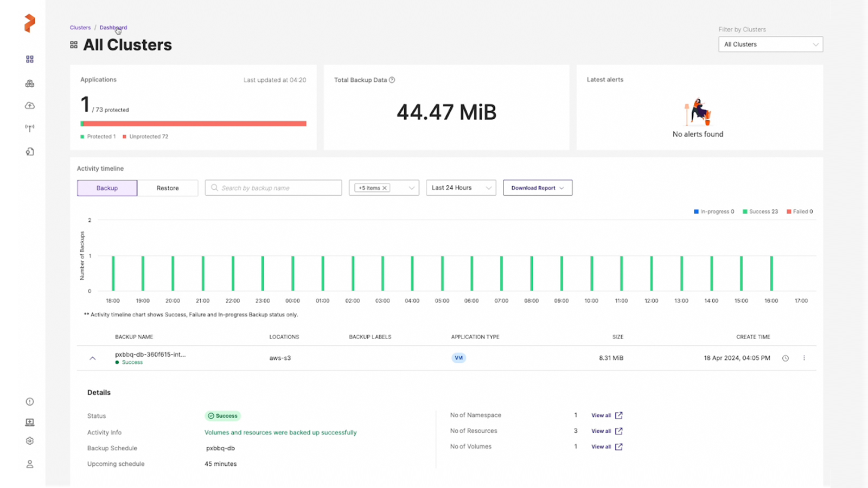Viewport: 868px width, 488px height.
Task: Open three-dot menu for pxbbq-db backup
Action: pyautogui.click(x=804, y=358)
